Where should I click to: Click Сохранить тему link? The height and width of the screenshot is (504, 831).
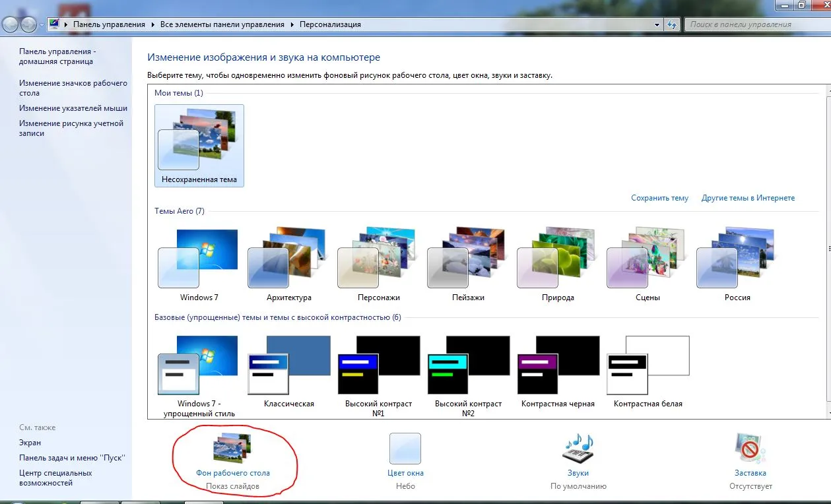pos(659,198)
